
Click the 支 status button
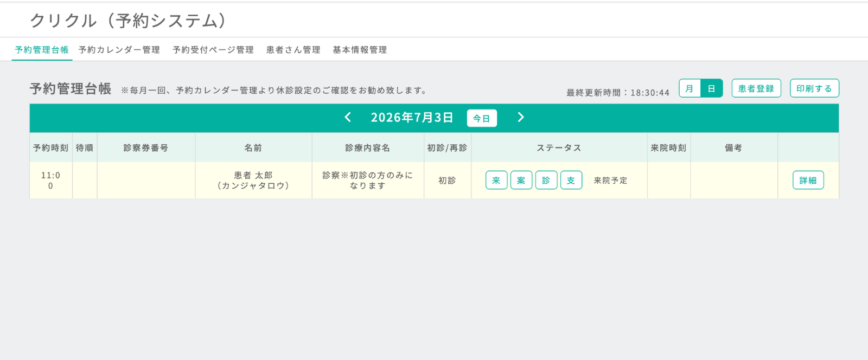(571, 180)
